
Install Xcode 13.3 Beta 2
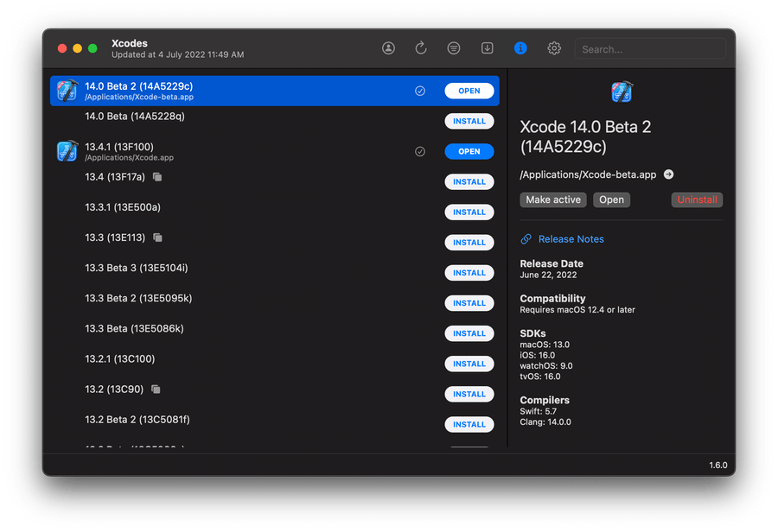pos(469,303)
